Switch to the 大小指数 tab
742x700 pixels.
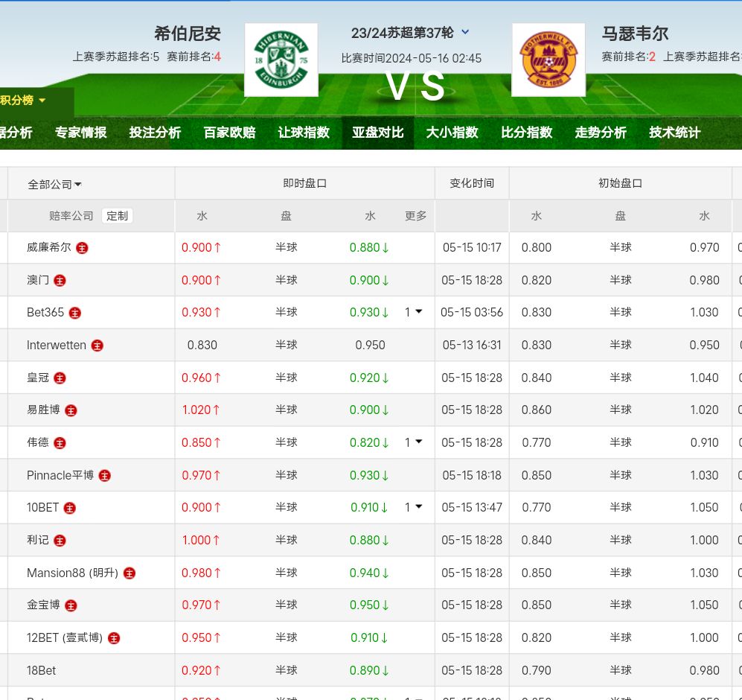pyautogui.click(x=452, y=133)
